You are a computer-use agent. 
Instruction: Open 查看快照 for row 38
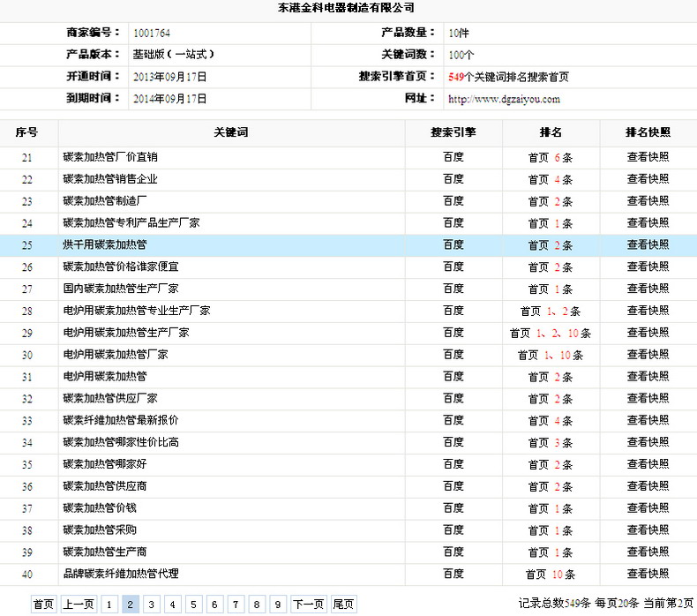pyautogui.click(x=648, y=530)
